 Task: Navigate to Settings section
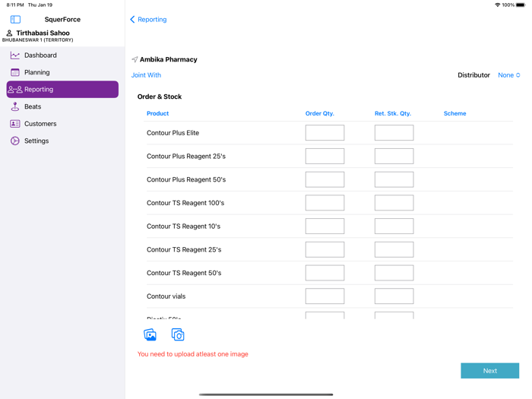point(62,141)
